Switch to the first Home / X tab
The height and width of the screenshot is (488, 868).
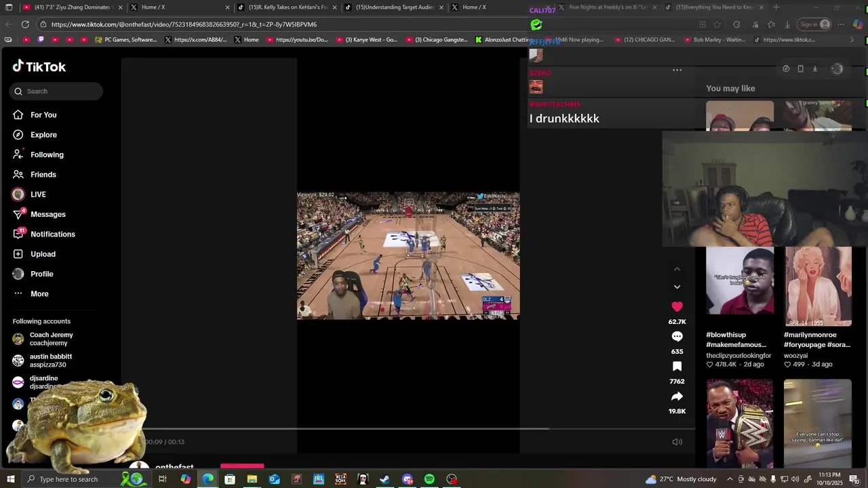180,7
